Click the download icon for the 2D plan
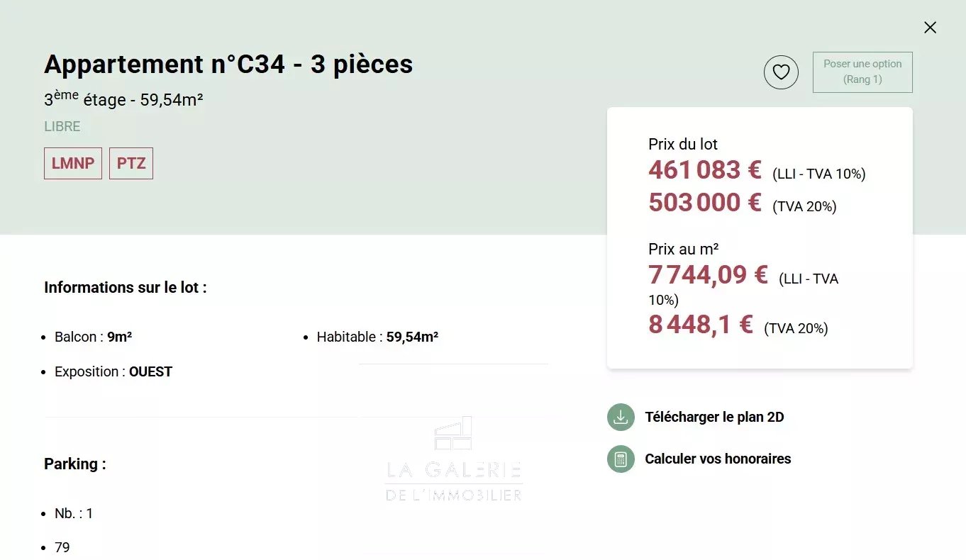Viewport: 966px width, 560px height. pyautogui.click(x=621, y=417)
